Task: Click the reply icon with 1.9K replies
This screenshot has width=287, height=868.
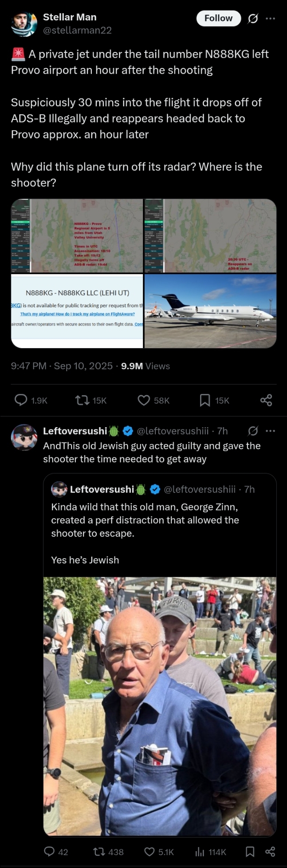Action: pyautogui.click(x=21, y=400)
